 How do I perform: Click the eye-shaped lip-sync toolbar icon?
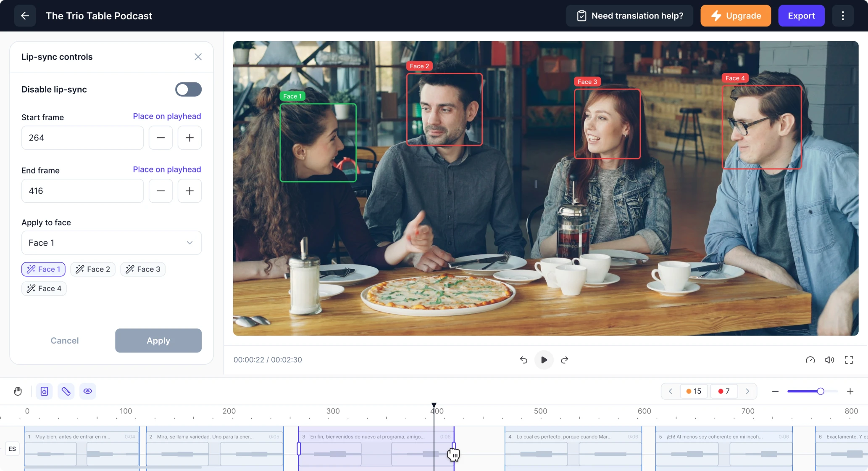click(88, 391)
